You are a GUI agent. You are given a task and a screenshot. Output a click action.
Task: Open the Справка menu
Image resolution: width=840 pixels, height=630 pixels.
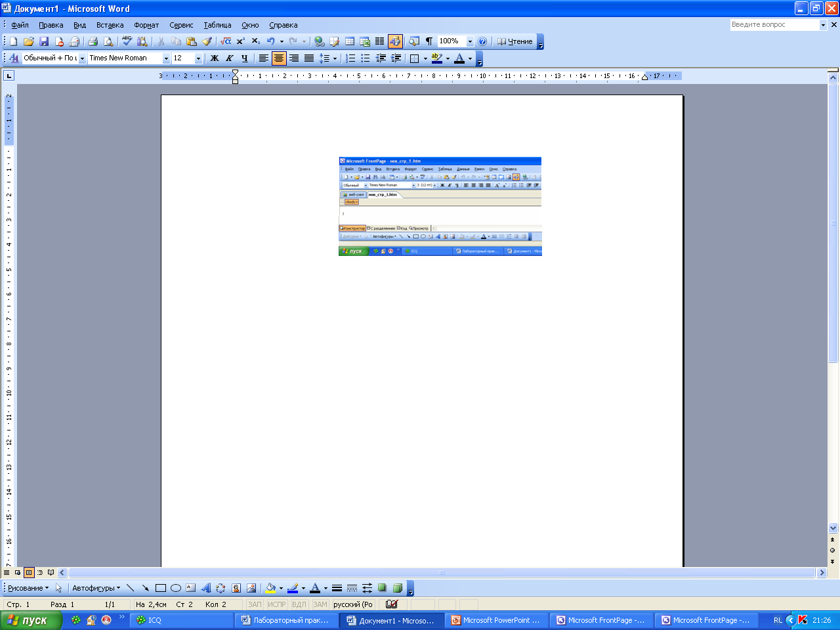[283, 25]
